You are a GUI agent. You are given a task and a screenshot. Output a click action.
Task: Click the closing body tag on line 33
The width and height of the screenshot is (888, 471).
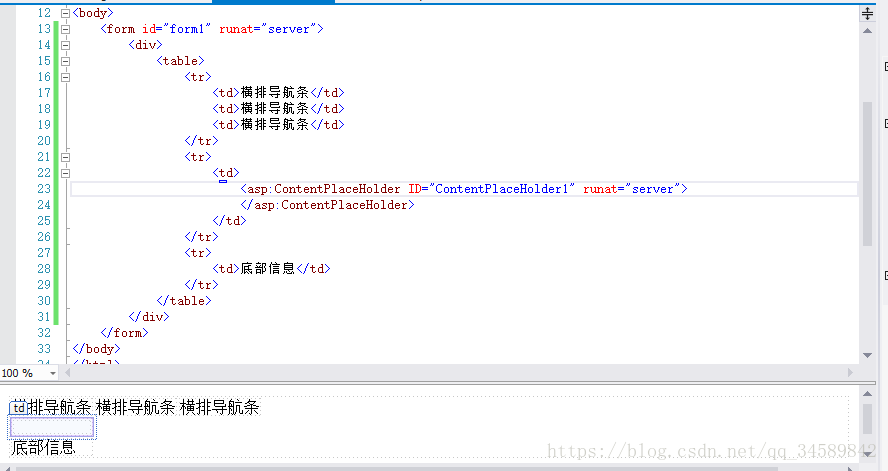click(x=96, y=349)
